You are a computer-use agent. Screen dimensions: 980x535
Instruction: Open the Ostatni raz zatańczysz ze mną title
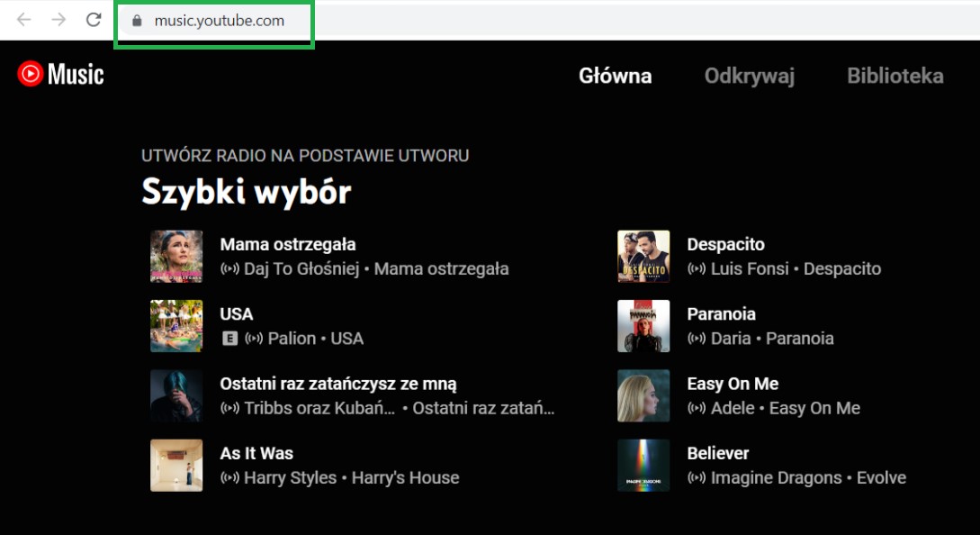[x=338, y=384]
